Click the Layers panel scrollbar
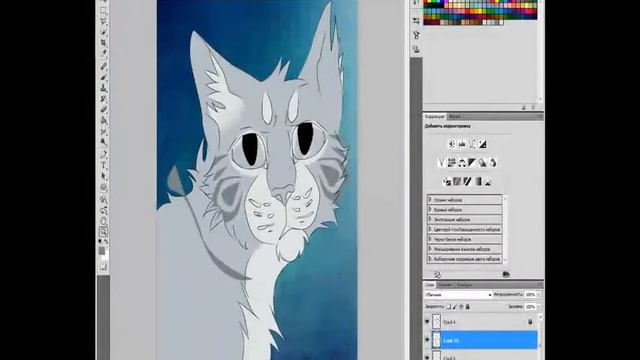 (x=541, y=337)
